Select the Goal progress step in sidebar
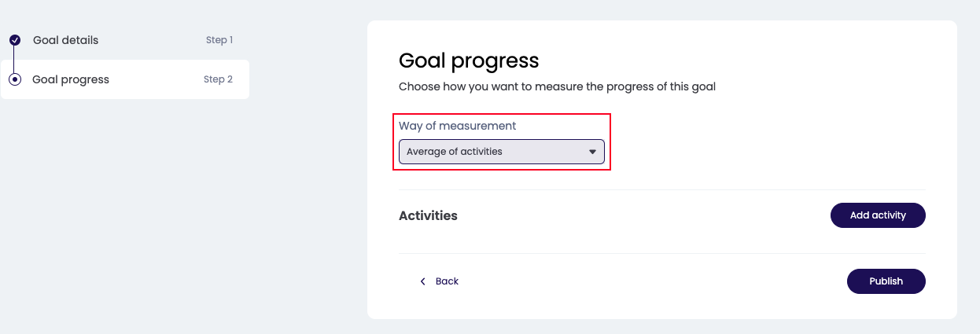This screenshot has width=980, height=334. (71, 79)
